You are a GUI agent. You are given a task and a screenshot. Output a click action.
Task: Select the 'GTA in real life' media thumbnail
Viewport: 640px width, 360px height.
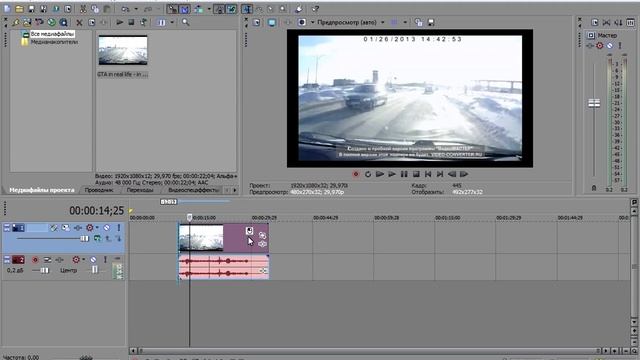(123, 50)
